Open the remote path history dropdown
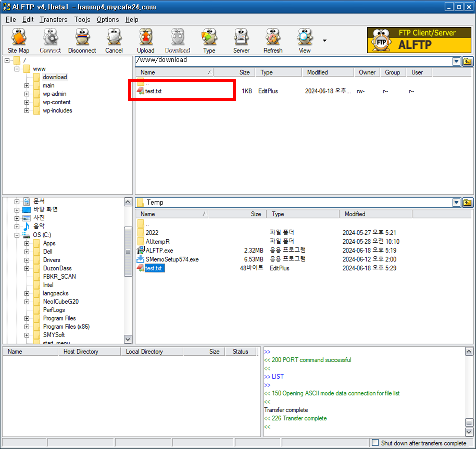Screen dimensions: 476x449 click(x=456, y=61)
